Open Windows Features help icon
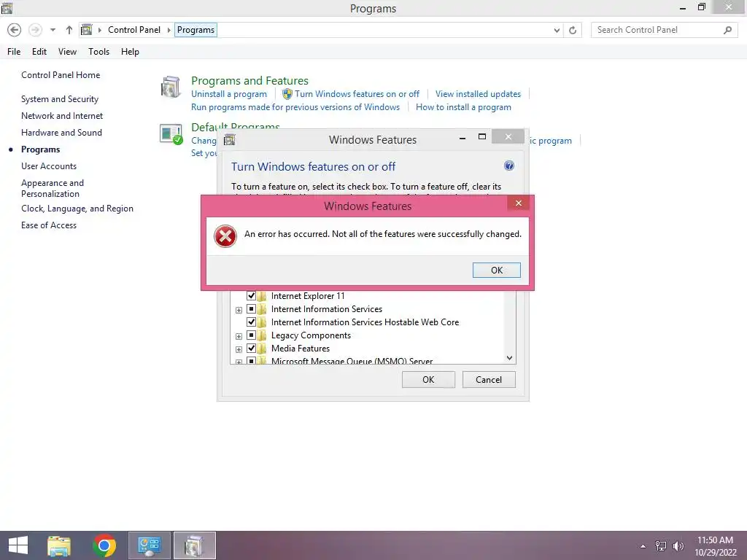This screenshot has width=747, height=560. [x=508, y=166]
